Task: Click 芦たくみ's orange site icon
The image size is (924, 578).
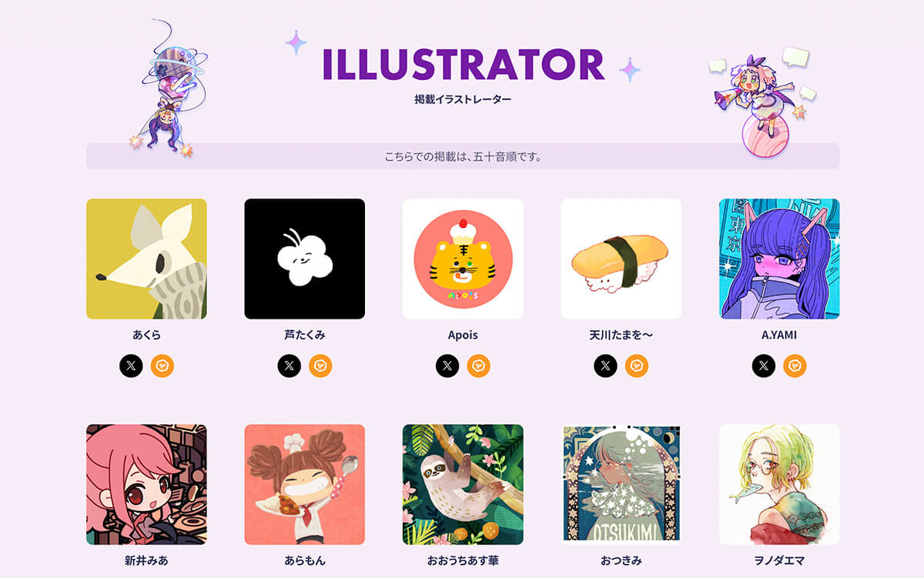Action: (320, 366)
